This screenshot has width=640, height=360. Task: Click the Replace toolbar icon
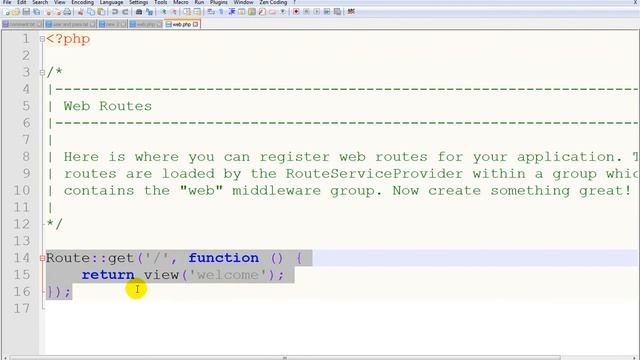tap(149, 12)
